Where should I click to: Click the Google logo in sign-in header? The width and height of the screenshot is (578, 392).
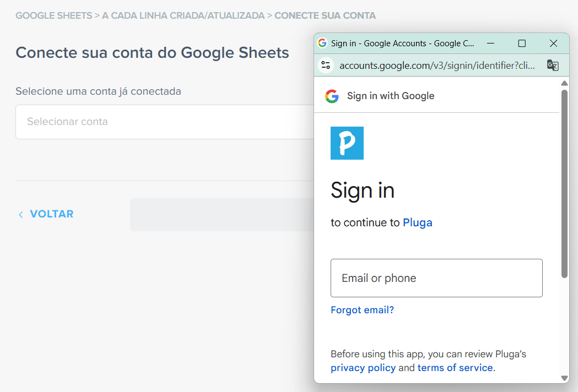point(332,96)
